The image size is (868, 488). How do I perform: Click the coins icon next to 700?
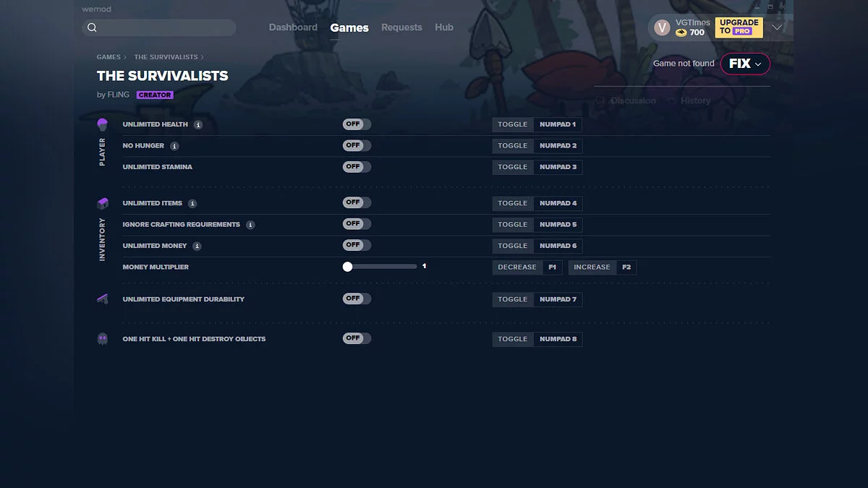coord(681,33)
